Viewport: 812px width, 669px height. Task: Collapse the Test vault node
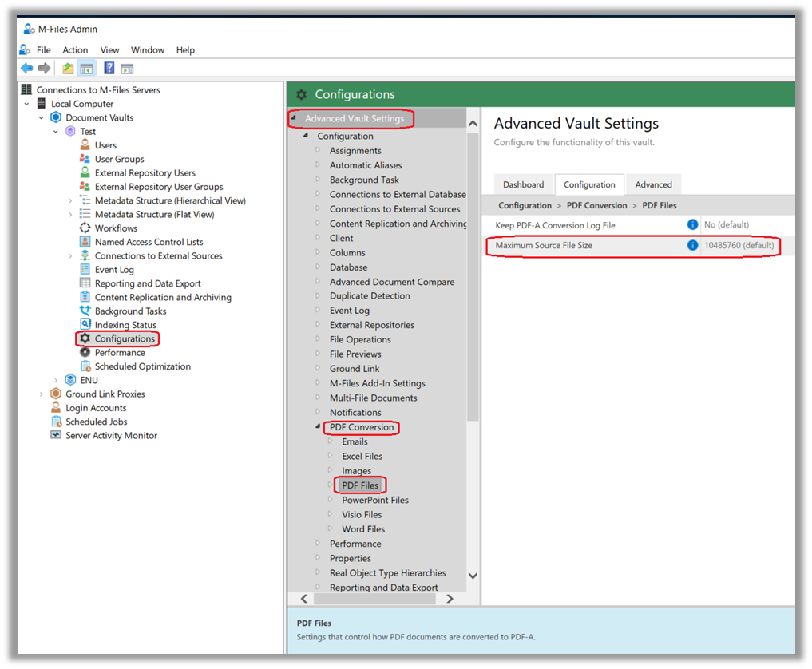point(56,132)
